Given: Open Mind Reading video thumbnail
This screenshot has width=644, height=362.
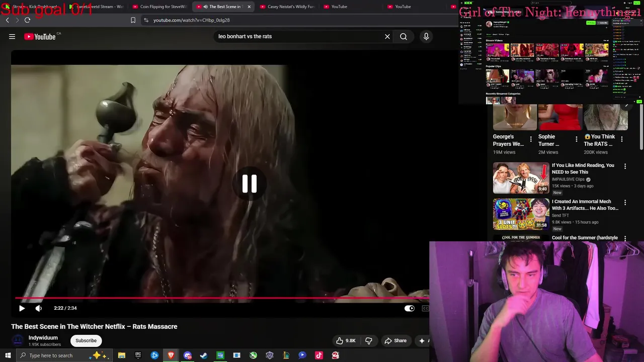Looking at the screenshot, I should pos(521,178).
